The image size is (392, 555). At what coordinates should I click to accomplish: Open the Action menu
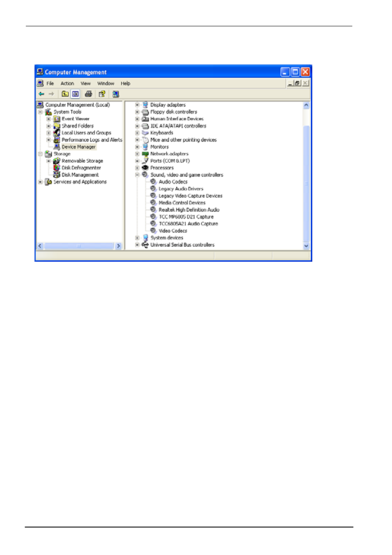67,83
